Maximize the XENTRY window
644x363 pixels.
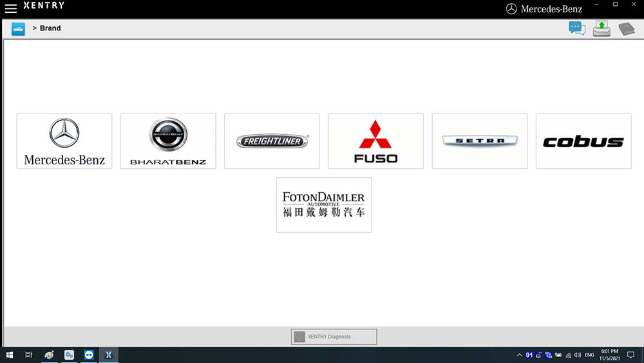tap(615, 4)
